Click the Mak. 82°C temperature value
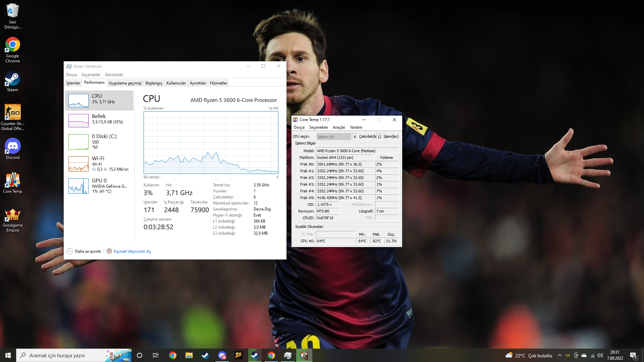Image resolution: width=644 pixels, height=362 pixels. (377, 241)
